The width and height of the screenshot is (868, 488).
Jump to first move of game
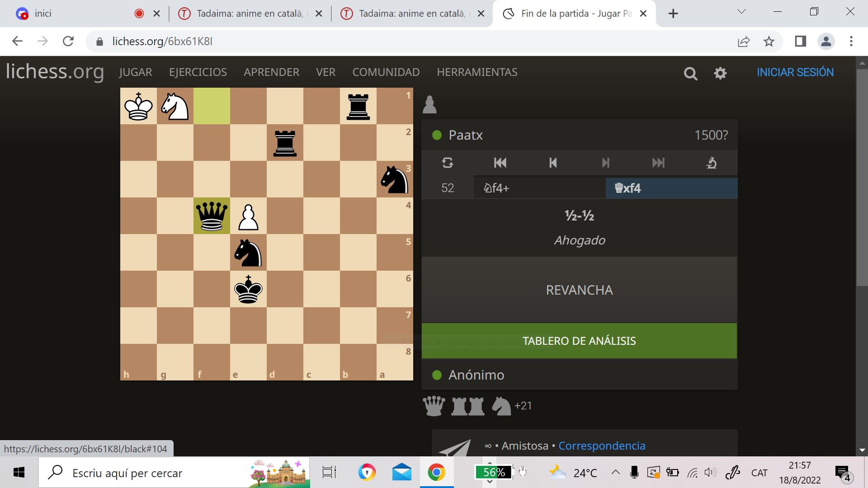click(500, 163)
